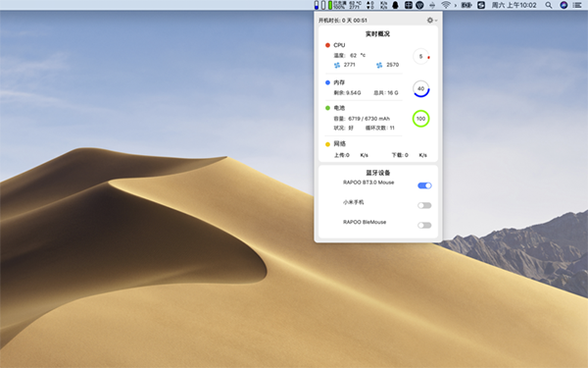Click the square app icon left of the date
Image resolution: width=588 pixels, height=368 pixels.
pyautogui.click(x=481, y=5)
